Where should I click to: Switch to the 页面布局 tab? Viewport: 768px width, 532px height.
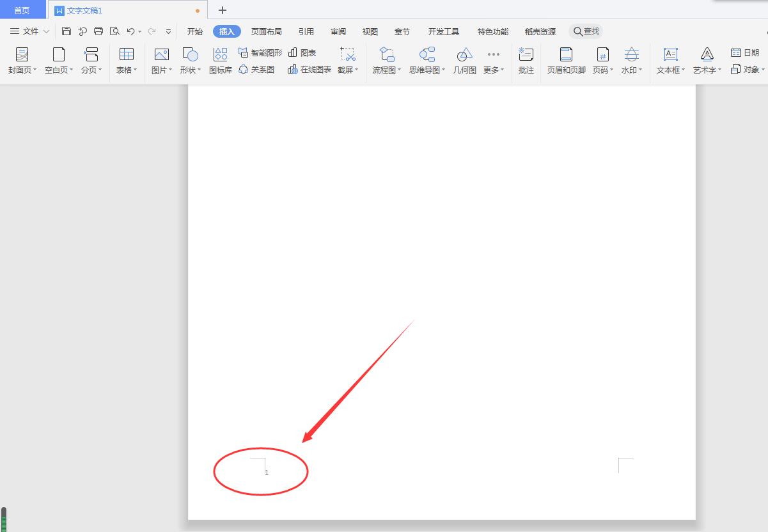tap(266, 31)
